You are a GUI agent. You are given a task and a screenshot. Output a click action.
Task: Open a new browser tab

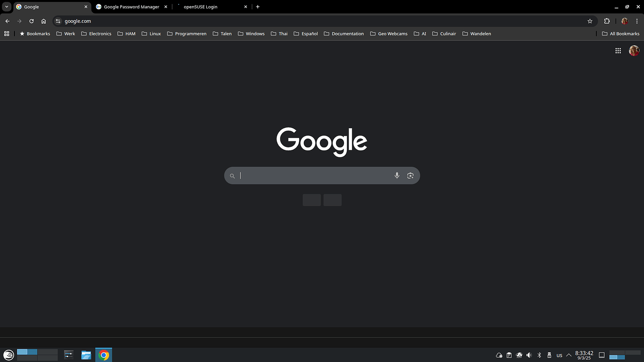[x=258, y=7]
